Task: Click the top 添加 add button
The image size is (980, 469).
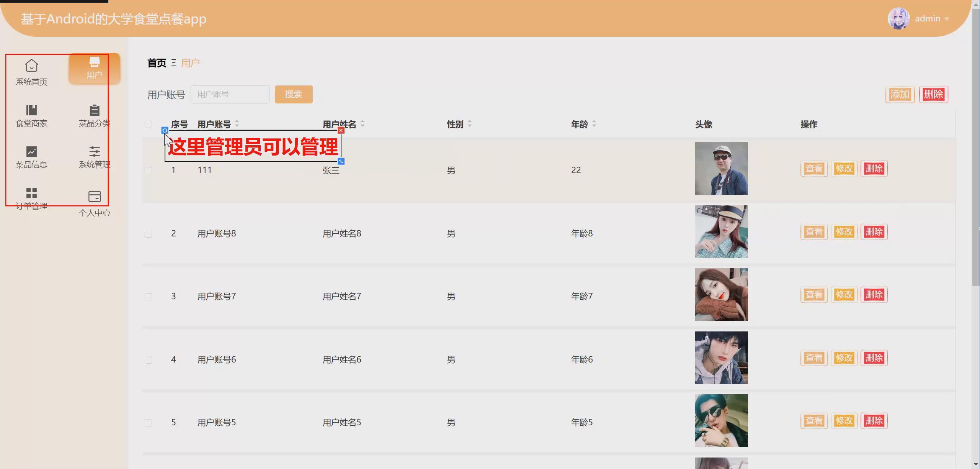Action: click(900, 94)
